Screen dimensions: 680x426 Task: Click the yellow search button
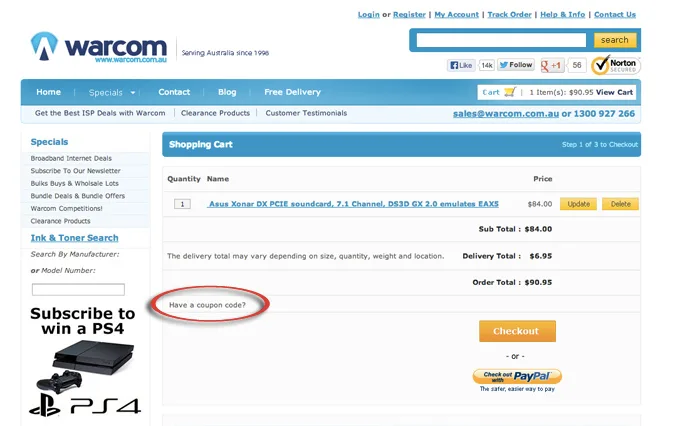pos(615,40)
